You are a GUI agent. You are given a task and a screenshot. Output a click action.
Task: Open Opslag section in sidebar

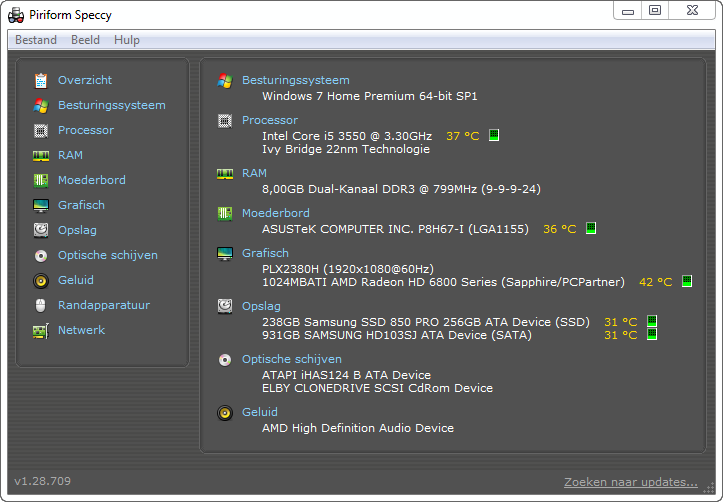(77, 230)
